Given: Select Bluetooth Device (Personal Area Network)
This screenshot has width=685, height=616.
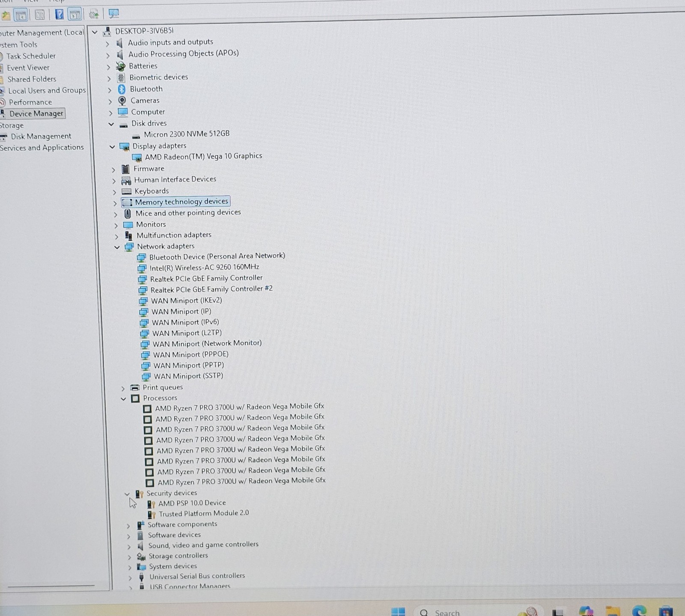Looking at the screenshot, I should pyautogui.click(x=217, y=256).
